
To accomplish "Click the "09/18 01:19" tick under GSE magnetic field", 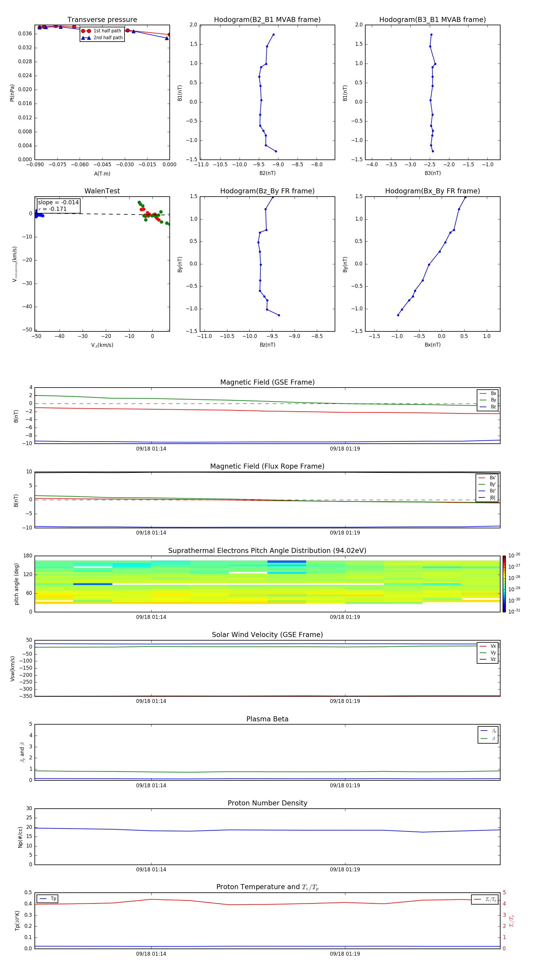I will (345, 449).
